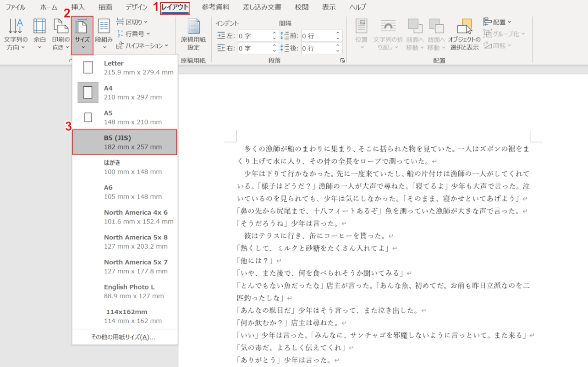Open paragraph dialog launcher in 段落 group

342,61
